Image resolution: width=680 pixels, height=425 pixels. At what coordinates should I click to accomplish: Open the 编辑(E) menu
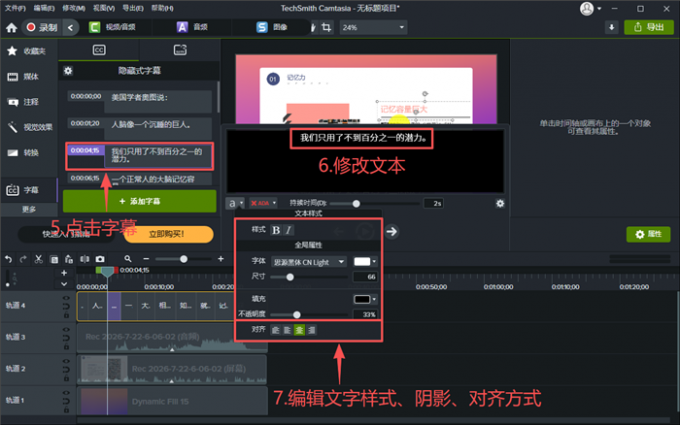pyautogui.click(x=44, y=8)
